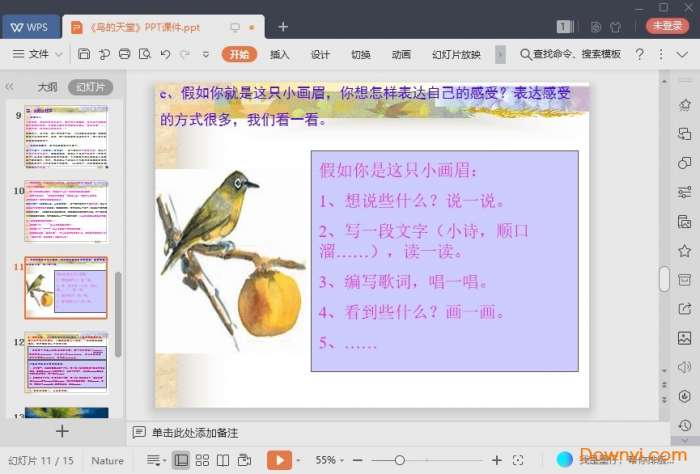Viewport: 700px width, 474px height.
Task: Click the Print icon
Action: coord(125,54)
